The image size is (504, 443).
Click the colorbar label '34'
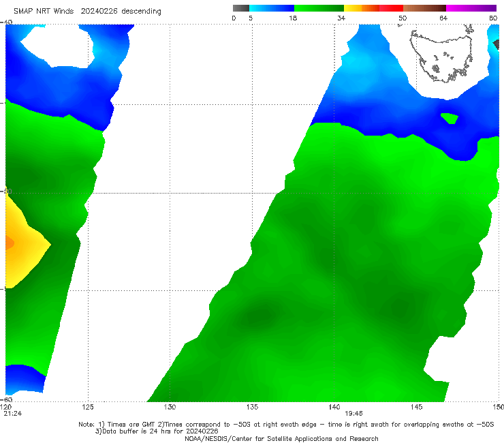pyautogui.click(x=341, y=18)
